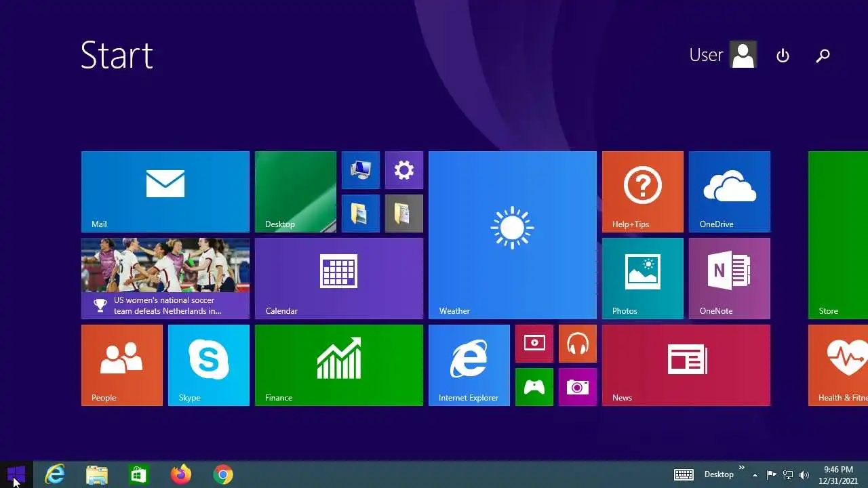This screenshot has height=488, width=868.
Task: Open the network status icon
Action: (788, 474)
